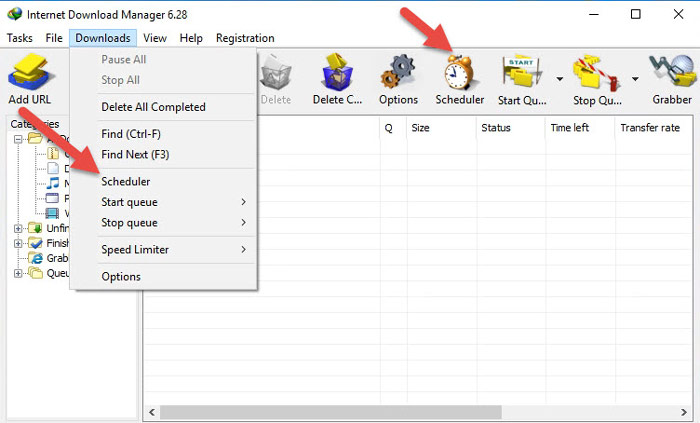
Task: Sort by the Transfer rate column header
Action: click(x=653, y=128)
